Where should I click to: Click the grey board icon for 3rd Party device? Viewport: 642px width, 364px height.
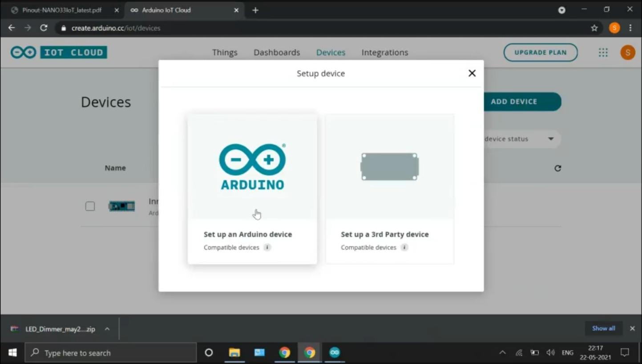[390, 166]
